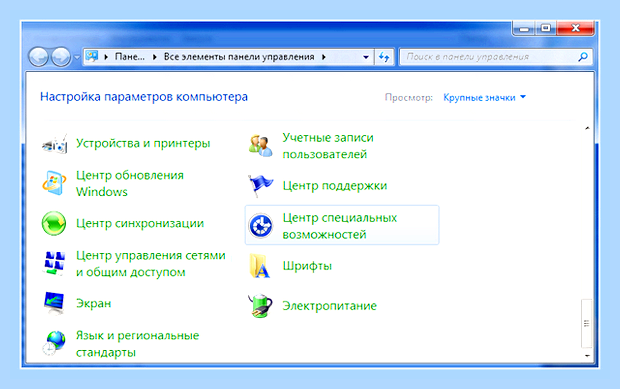Open the Шрифты link
The image size is (620, 389).
(x=307, y=266)
